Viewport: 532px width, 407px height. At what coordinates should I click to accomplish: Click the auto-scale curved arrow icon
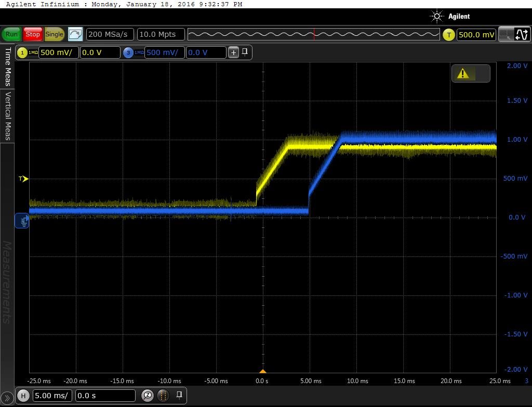(75, 34)
